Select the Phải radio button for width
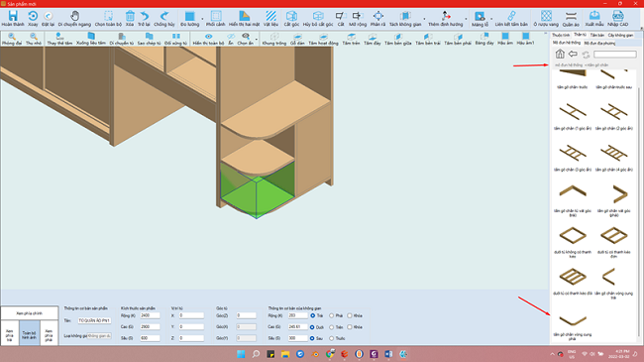The width and height of the screenshot is (644, 362). 332,315
